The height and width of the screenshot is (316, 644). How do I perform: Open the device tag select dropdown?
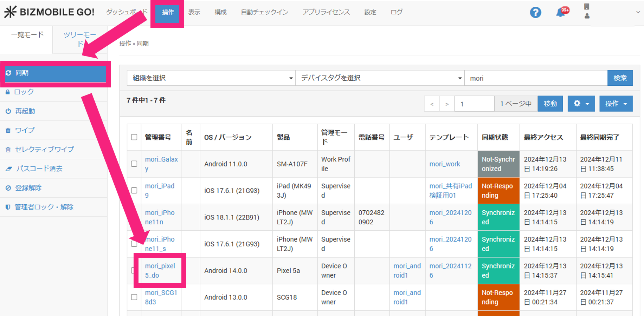coord(380,78)
